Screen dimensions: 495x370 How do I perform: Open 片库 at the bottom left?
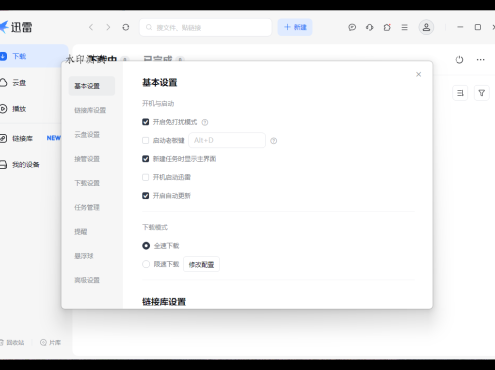tap(50, 342)
